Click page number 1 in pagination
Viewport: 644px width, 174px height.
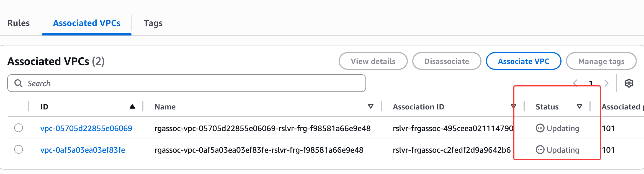pyautogui.click(x=591, y=83)
